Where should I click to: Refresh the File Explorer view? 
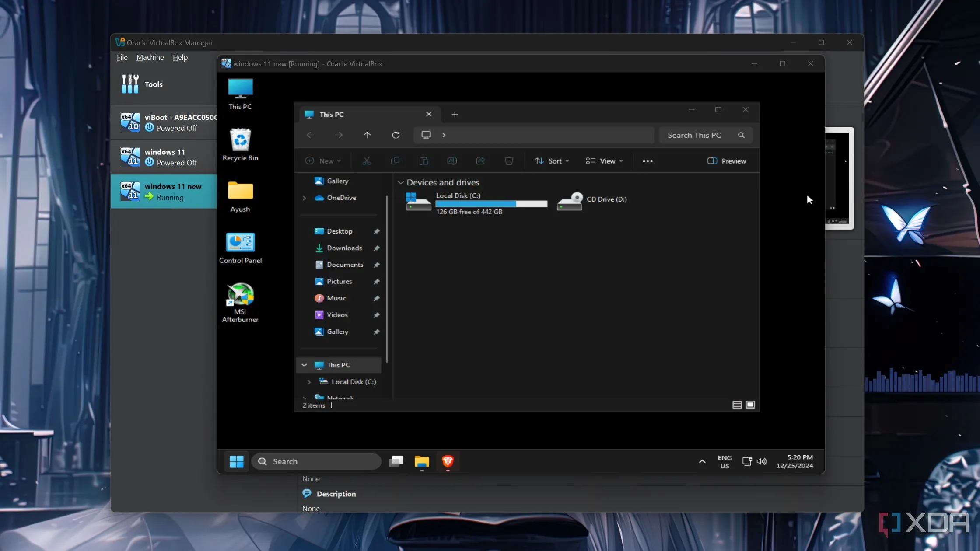coord(395,135)
